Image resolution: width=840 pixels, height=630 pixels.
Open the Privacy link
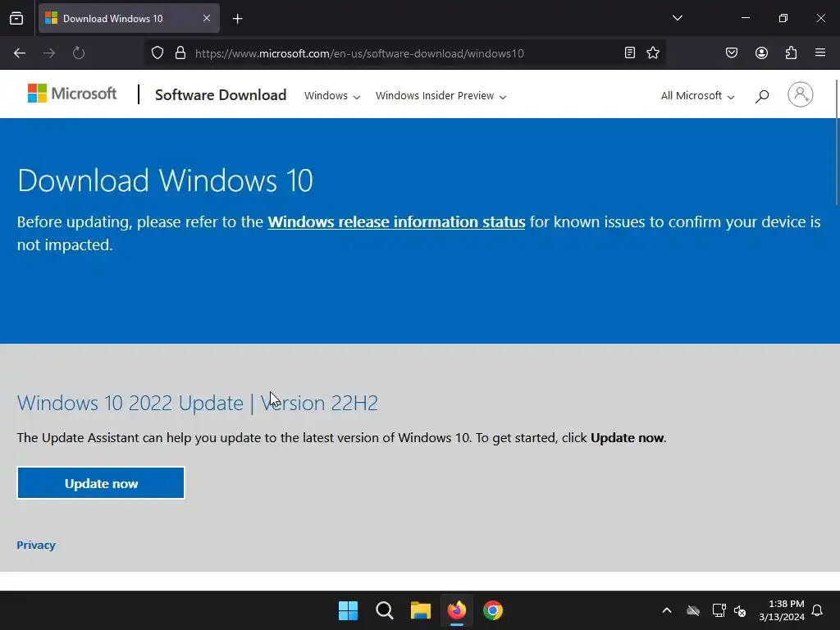pos(36,545)
